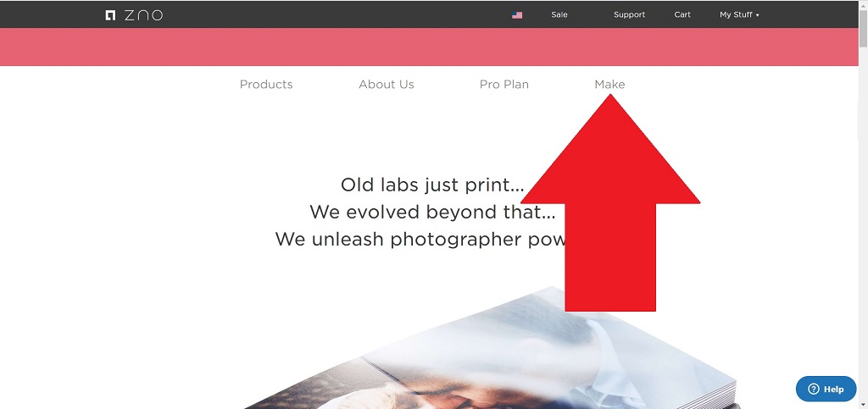Click the 'Old labs just print...' headline
The height and width of the screenshot is (409, 868).
click(x=431, y=185)
